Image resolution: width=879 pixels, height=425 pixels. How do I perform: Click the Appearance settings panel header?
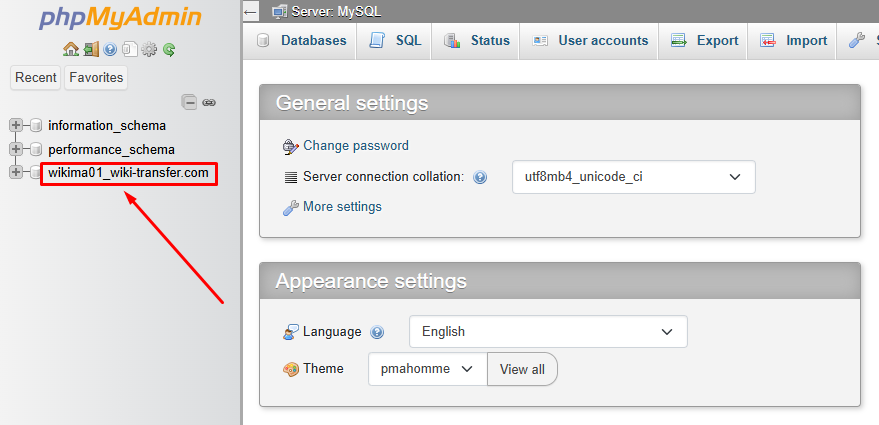(x=559, y=280)
